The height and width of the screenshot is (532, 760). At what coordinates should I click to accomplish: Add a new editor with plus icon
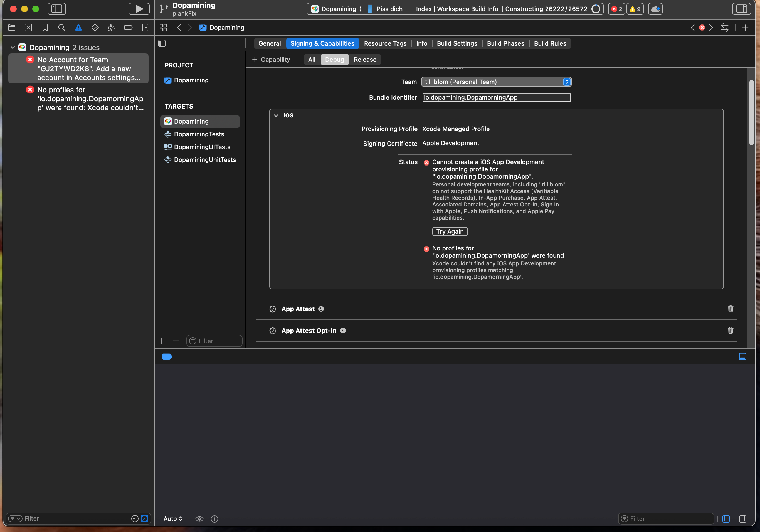pos(745,28)
